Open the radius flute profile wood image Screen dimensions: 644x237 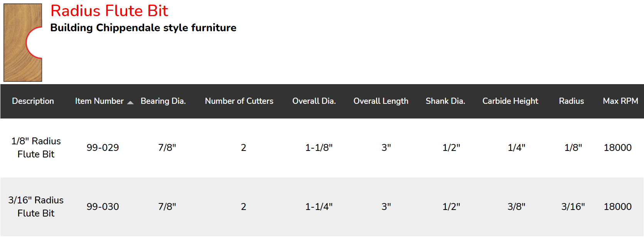(x=23, y=42)
